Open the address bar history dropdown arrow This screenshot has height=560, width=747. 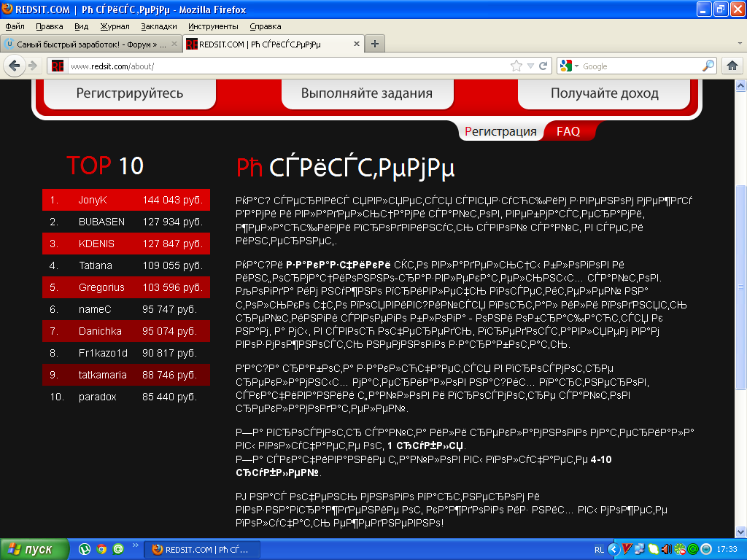click(530, 66)
